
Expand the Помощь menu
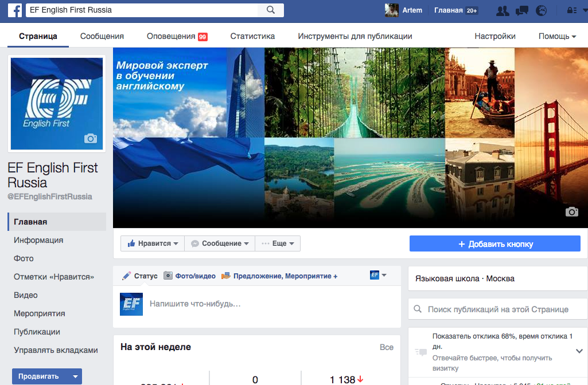(x=557, y=36)
